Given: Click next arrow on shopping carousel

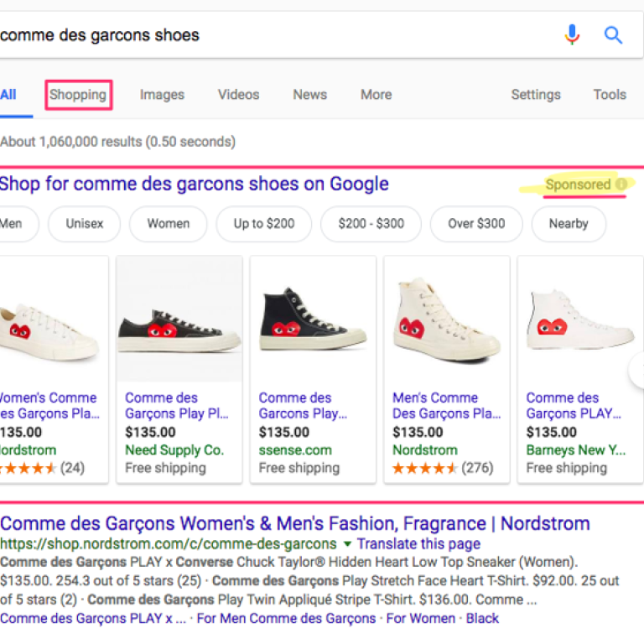Looking at the screenshot, I should [636, 370].
